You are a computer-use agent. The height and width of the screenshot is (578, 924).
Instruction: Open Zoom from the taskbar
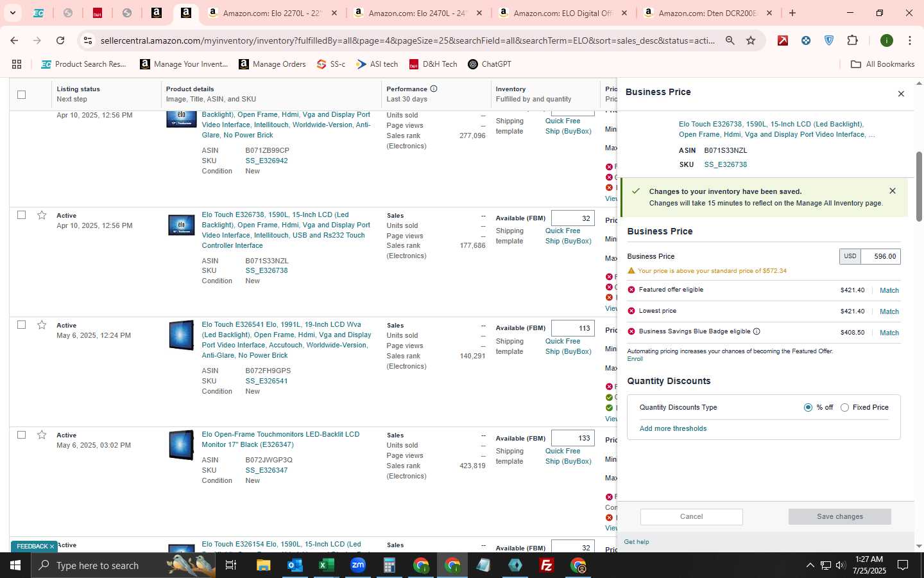click(x=357, y=565)
